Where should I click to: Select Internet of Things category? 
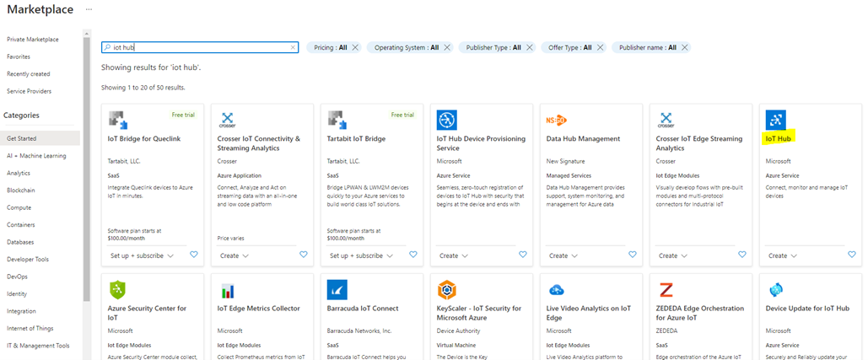click(30, 329)
